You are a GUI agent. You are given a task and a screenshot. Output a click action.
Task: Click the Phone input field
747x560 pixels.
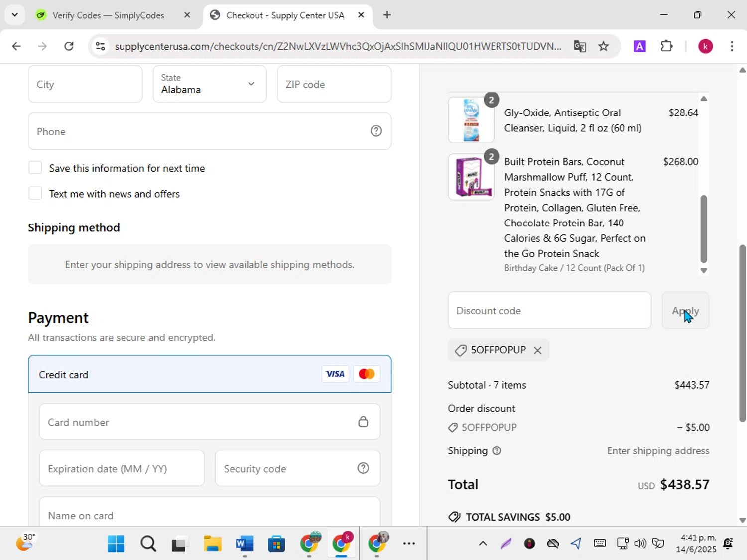tap(210, 131)
